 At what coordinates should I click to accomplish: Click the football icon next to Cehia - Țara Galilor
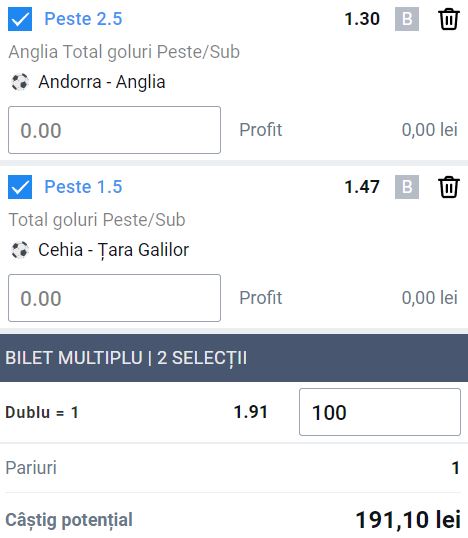click(20, 250)
